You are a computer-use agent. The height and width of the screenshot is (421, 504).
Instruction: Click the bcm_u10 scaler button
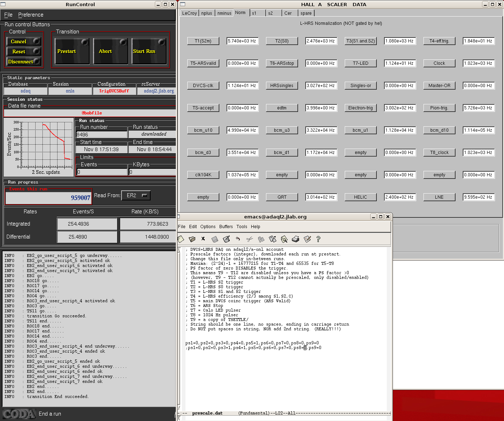click(203, 130)
